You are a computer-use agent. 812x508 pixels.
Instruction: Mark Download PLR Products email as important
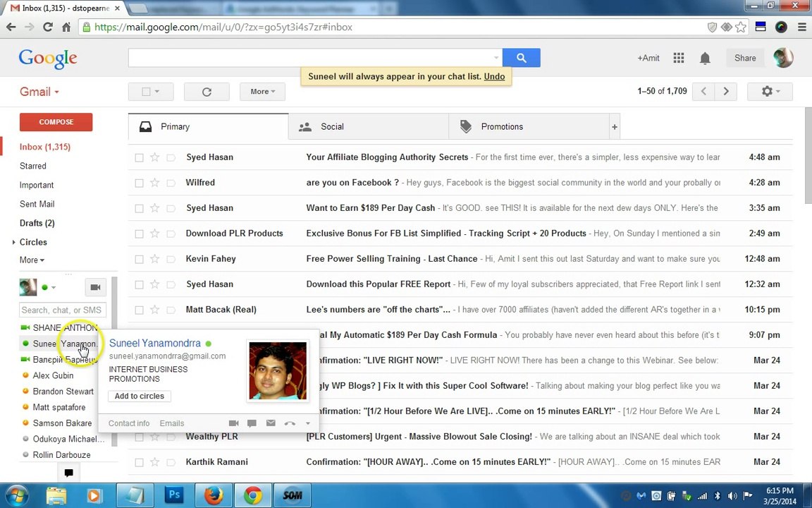click(171, 234)
